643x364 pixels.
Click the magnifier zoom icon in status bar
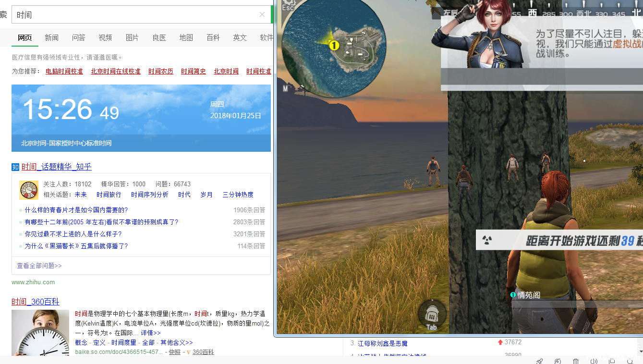pyautogui.click(x=630, y=361)
